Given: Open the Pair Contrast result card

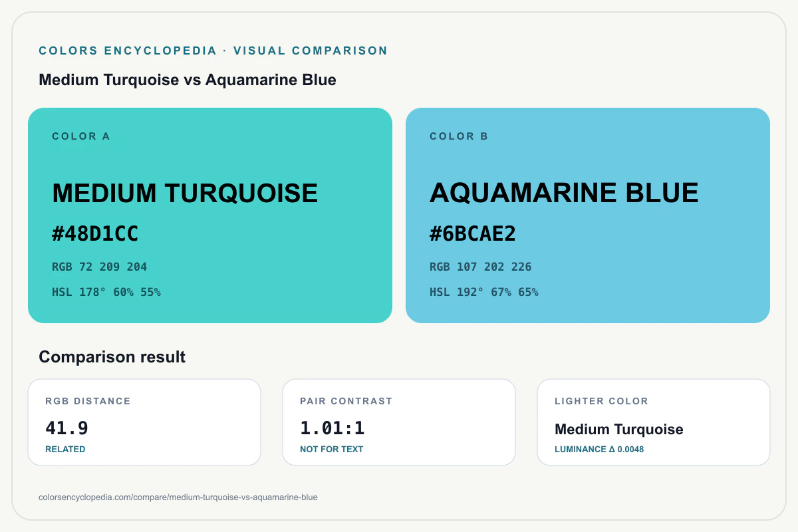Looking at the screenshot, I should pyautogui.click(x=399, y=422).
